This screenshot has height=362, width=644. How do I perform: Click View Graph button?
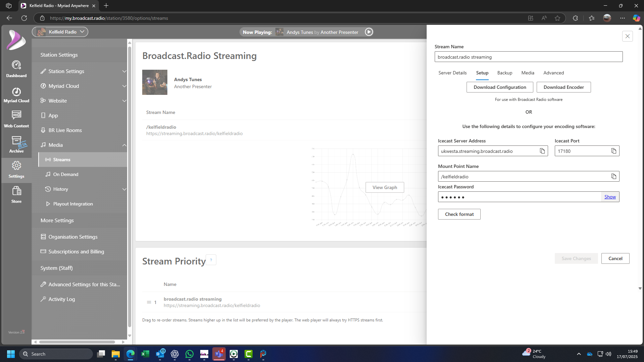(385, 187)
